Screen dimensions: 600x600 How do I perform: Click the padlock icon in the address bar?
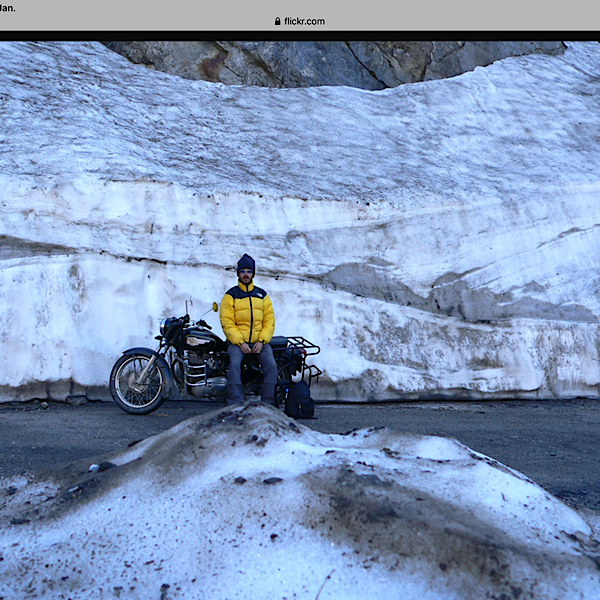tap(277, 21)
